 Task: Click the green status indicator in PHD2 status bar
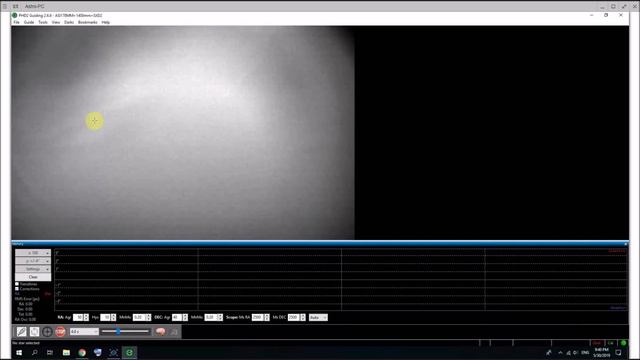coord(623,343)
